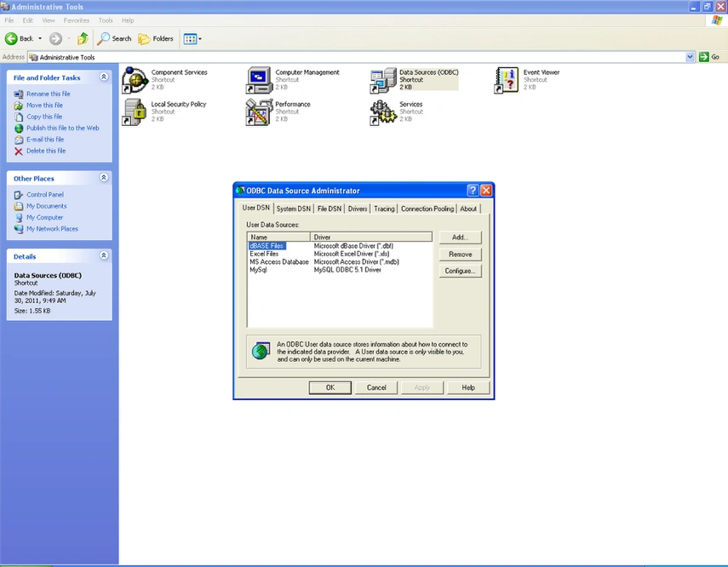The image size is (728, 567).
Task: Open the View menu
Action: [x=49, y=20]
